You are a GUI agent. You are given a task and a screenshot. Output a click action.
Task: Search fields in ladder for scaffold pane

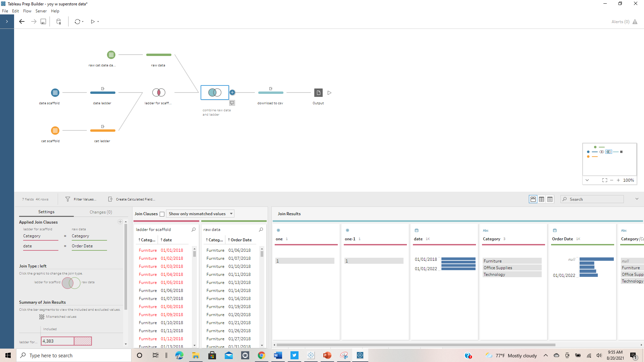tap(194, 230)
